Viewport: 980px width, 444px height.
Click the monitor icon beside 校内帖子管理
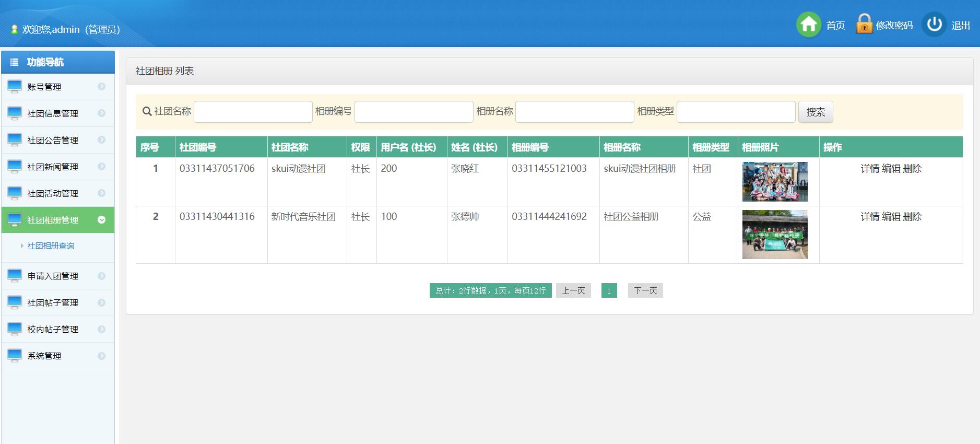click(x=15, y=329)
